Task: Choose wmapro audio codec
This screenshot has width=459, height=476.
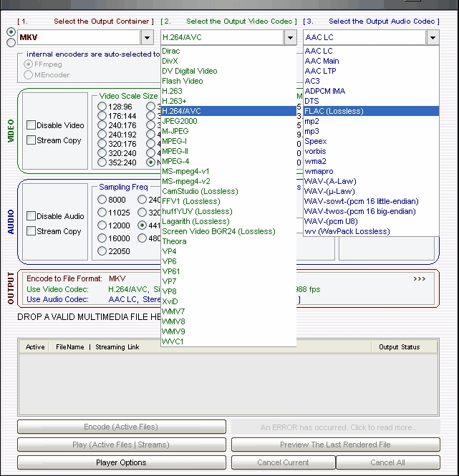Action: pyautogui.click(x=371, y=171)
